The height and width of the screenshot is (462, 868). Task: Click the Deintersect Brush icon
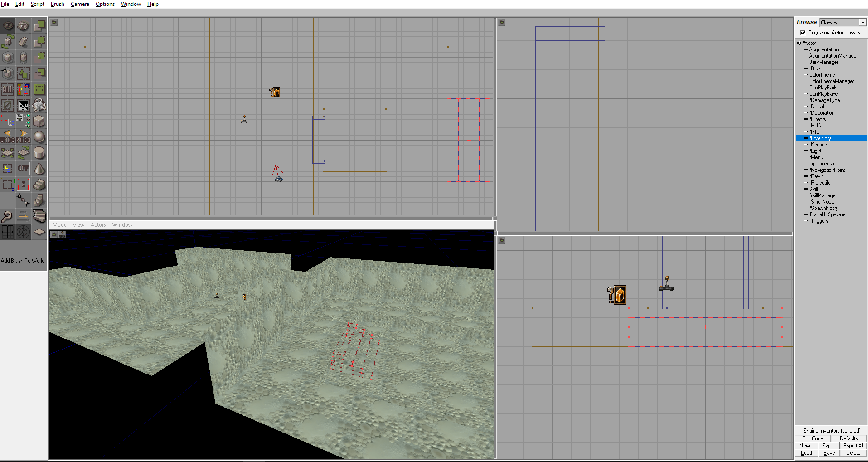click(39, 73)
